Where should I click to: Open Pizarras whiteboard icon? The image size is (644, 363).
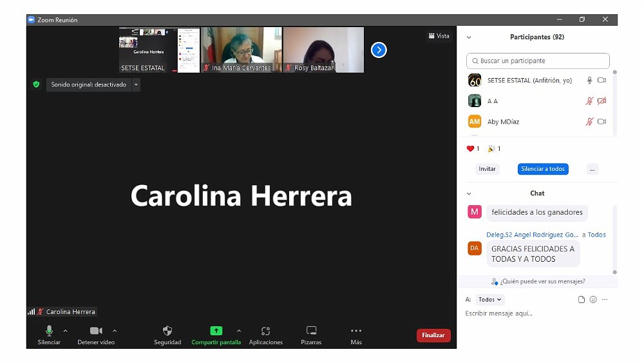click(x=311, y=331)
